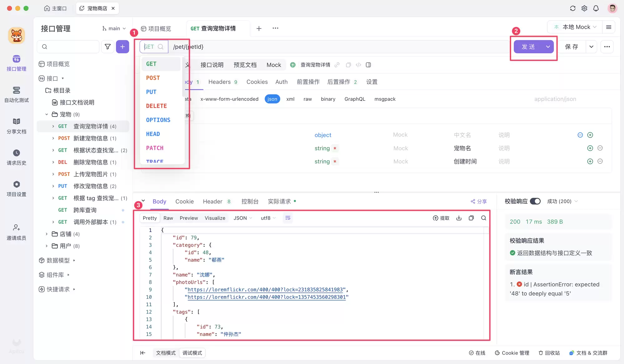
Task: Expand the 店铺 folder
Action: coord(46,234)
